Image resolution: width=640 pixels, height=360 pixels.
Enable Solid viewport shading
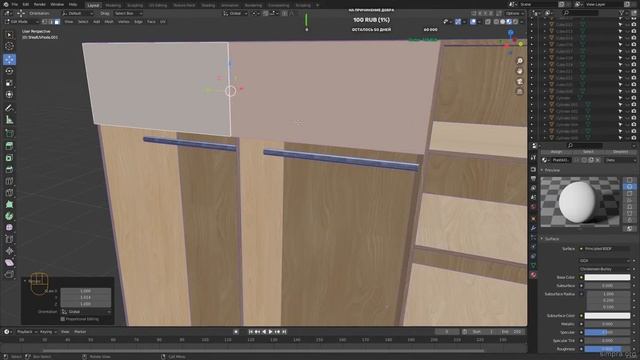pos(502,22)
